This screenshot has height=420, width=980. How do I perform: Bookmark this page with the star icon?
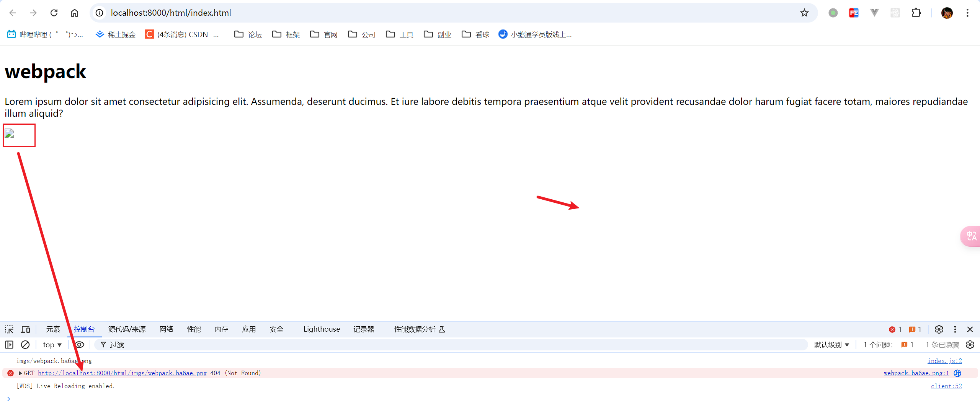click(804, 13)
